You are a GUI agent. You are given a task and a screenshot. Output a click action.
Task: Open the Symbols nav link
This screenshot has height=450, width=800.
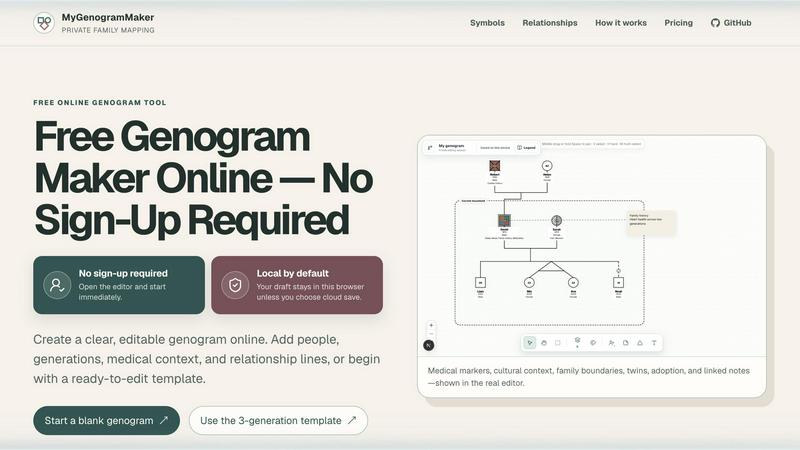(x=487, y=23)
